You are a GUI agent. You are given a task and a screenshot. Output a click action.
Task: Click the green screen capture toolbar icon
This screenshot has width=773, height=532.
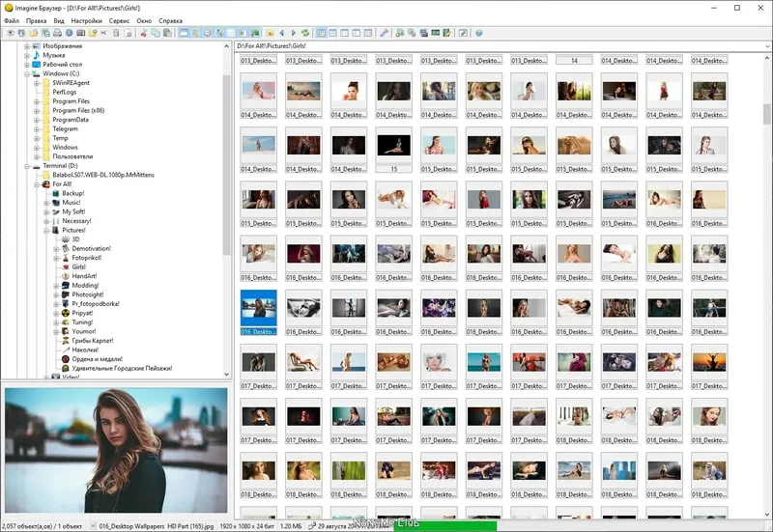pos(436,33)
